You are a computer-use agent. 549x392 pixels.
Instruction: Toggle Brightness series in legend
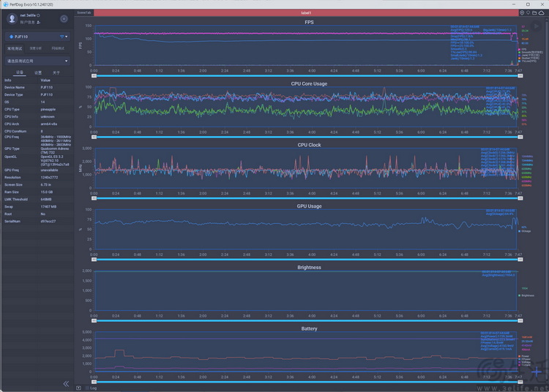tap(526, 295)
